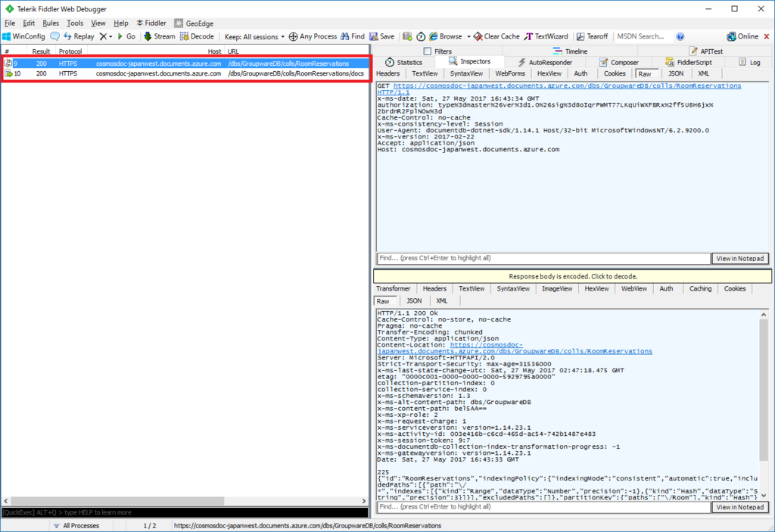Sort sessions by Protocol column header

pos(70,51)
